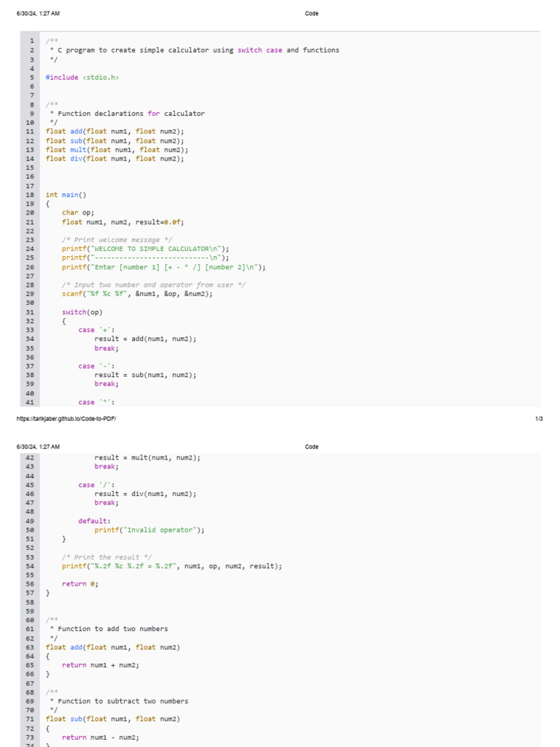The width and height of the screenshot is (560, 747).
Task: Click the 1/3 page number indicator
Action: pos(539,419)
